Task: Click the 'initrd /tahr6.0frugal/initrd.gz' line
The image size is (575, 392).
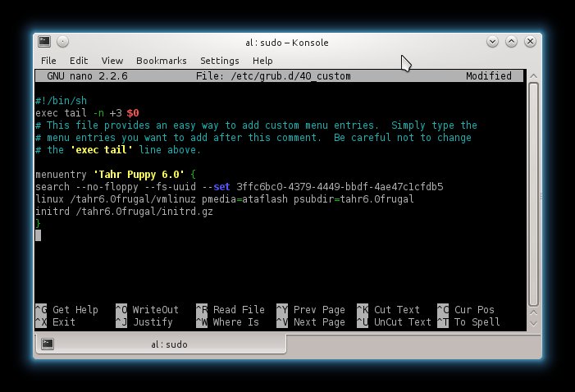Action: (x=125, y=212)
